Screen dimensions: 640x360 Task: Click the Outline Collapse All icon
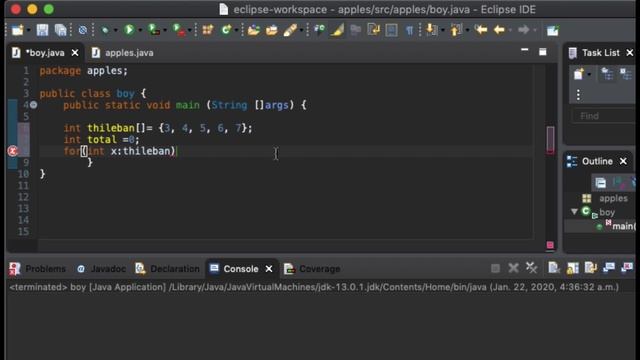(600, 182)
